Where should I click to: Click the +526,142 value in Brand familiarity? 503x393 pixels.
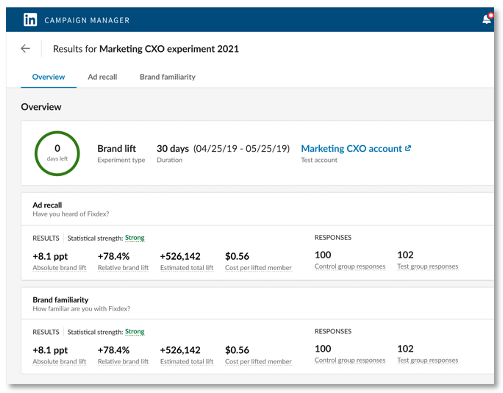tap(180, 350)
